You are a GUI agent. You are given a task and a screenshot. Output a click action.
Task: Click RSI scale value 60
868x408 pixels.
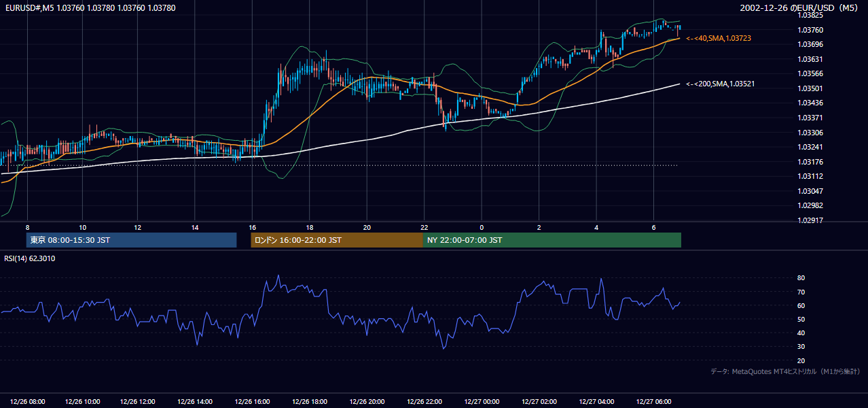[x=801, y=306]
